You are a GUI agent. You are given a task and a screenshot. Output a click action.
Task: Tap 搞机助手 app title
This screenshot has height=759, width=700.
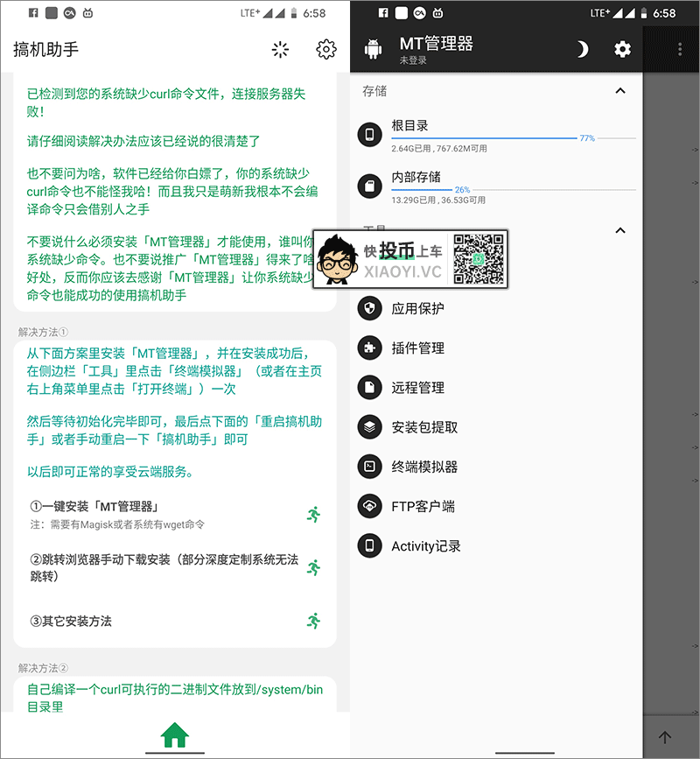[46, 49]
